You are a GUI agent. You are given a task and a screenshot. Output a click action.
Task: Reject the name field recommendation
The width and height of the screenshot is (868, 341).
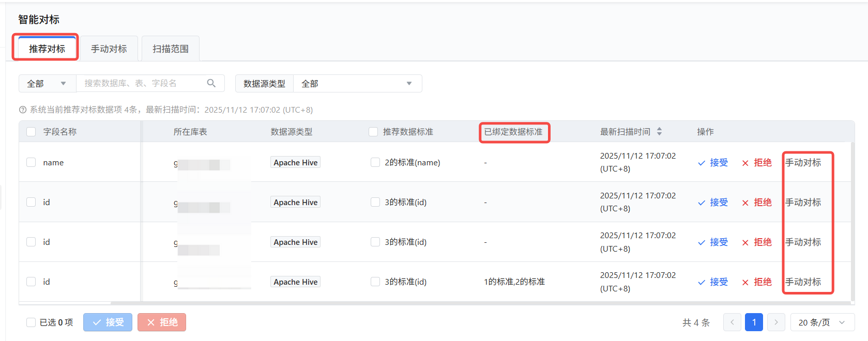click(757, 163)
